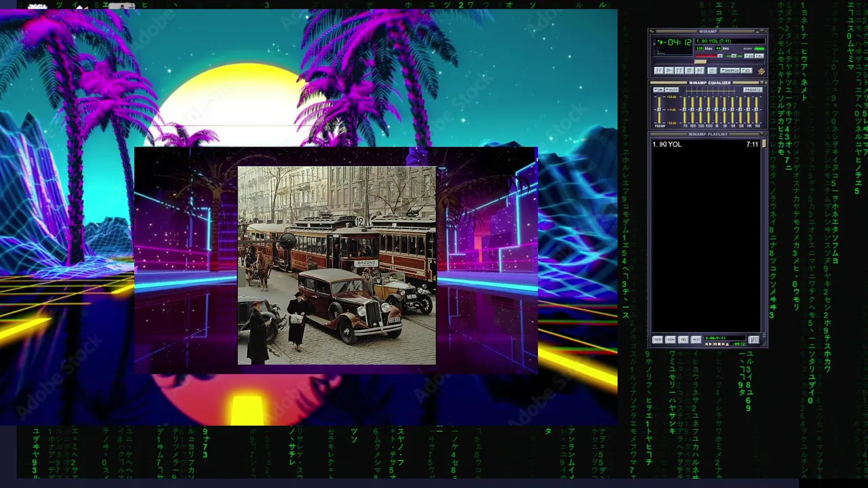The width and height of the screenshot is (868, 488).
Task: Open the equalizer PRESETS menu
Action: (753, 89)
